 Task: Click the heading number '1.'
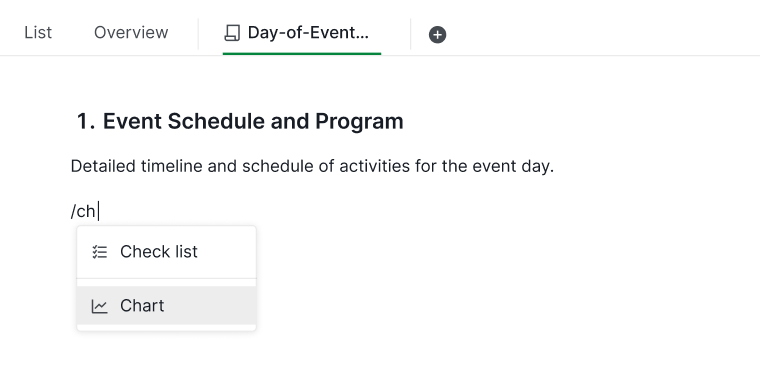[86, 121]
